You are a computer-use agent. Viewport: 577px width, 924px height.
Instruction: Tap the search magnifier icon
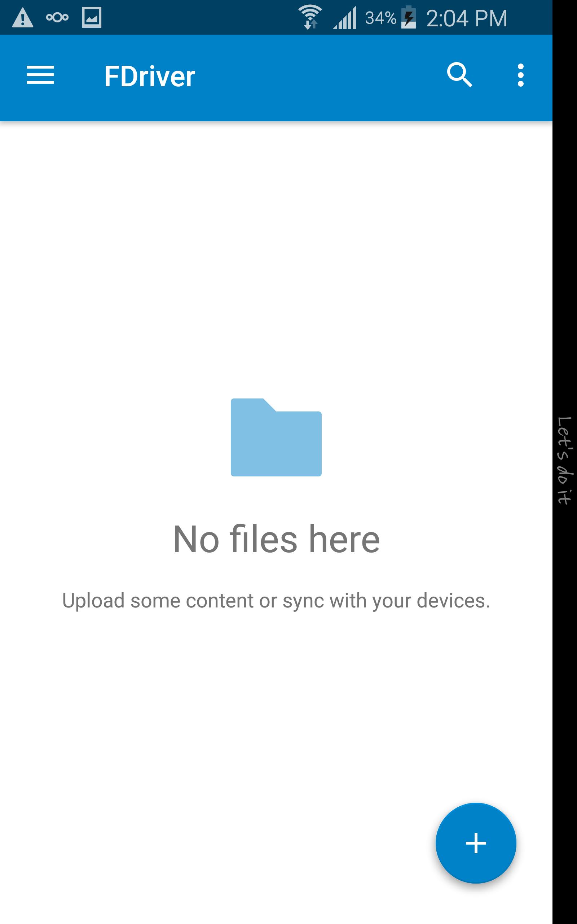coord(459,75)
